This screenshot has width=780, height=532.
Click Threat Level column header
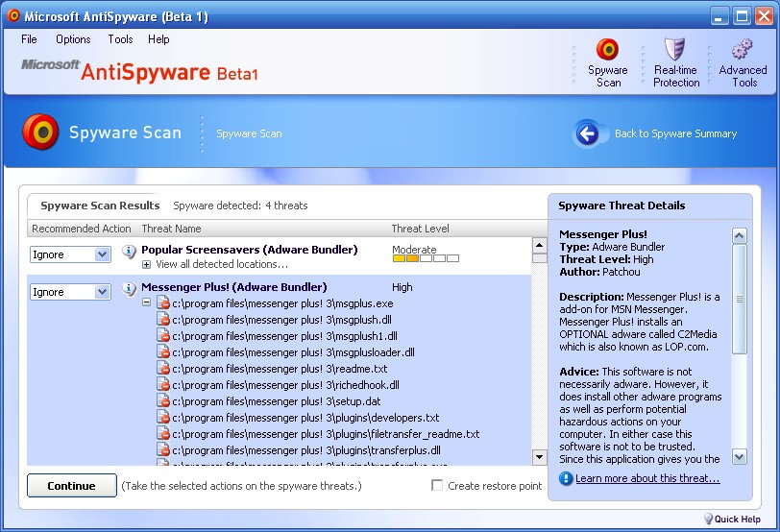[x=421, y=229]
